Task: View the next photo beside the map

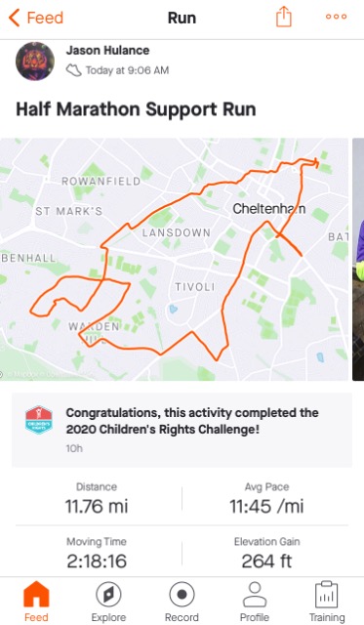Action: click(358, 259)
